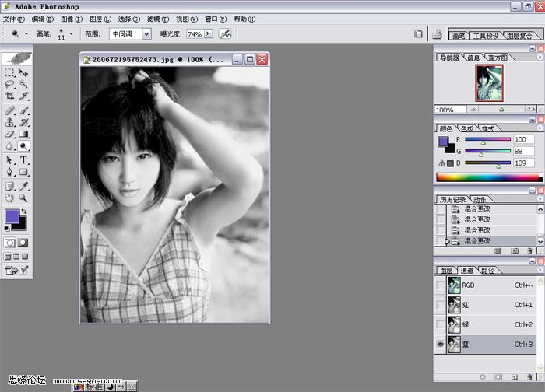Select the Crop tool
This screenshot has width=545, height=392.
point(9,96)
